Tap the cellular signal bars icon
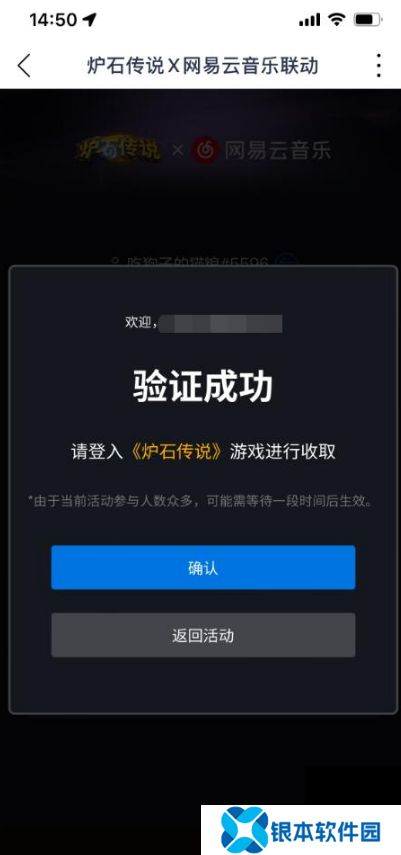Screen dimensions: 401x855 point(309,20)
